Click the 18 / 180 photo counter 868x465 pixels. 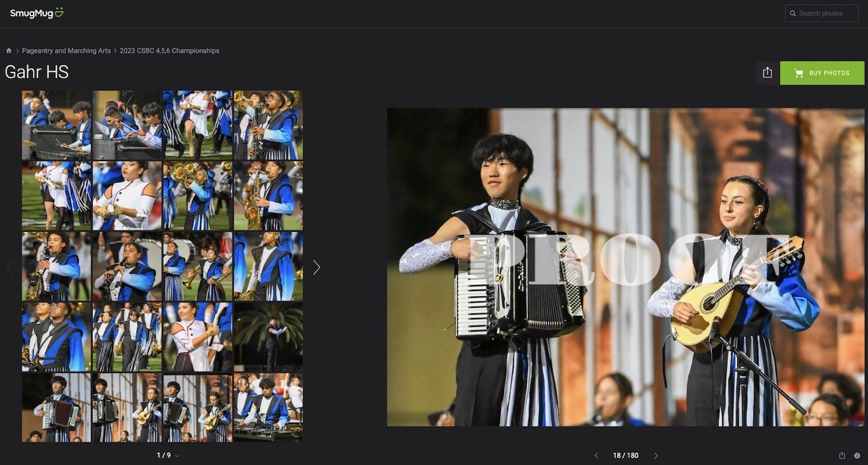click(x=625, y=456)
